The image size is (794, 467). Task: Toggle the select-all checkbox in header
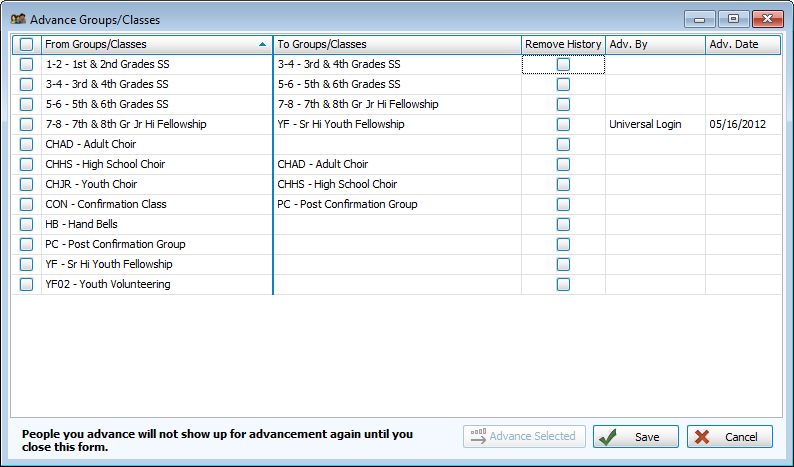coord(26,45)
